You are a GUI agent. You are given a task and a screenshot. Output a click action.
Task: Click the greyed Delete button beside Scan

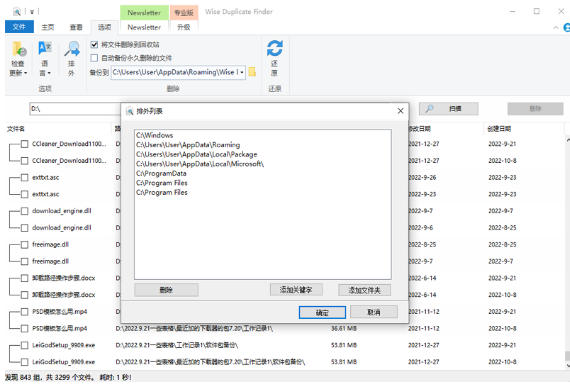click(x=535, y=108)
